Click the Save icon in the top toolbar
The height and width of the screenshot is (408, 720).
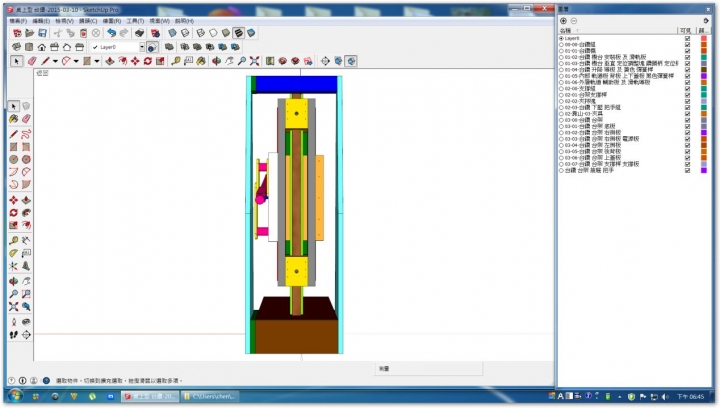[x=42, y=33]
